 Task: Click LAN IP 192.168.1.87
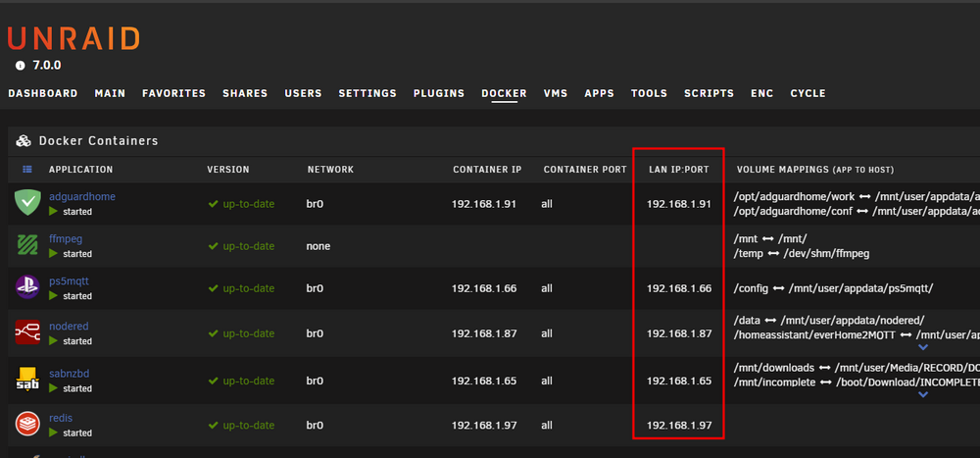[x=679, y=333]
